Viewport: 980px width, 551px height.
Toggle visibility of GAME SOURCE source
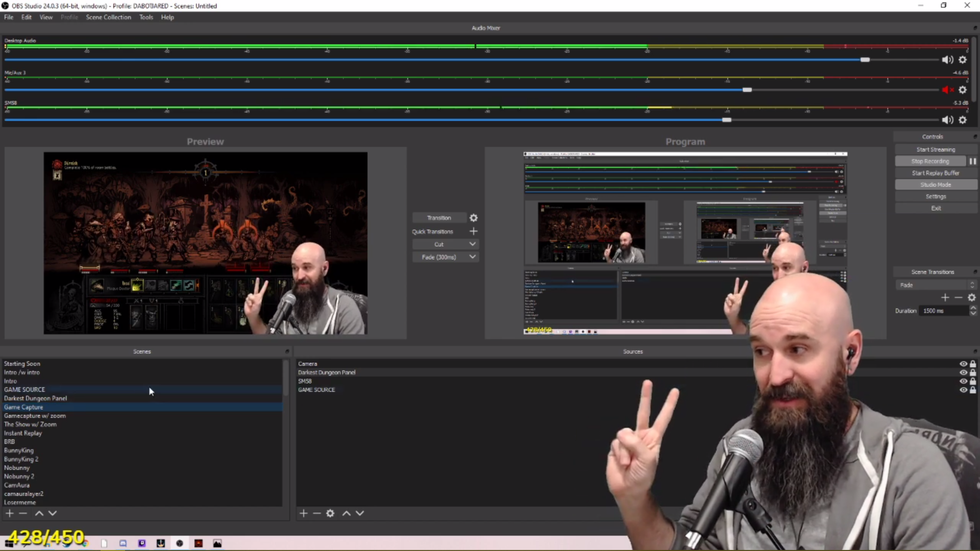click(x=963, y=390)
